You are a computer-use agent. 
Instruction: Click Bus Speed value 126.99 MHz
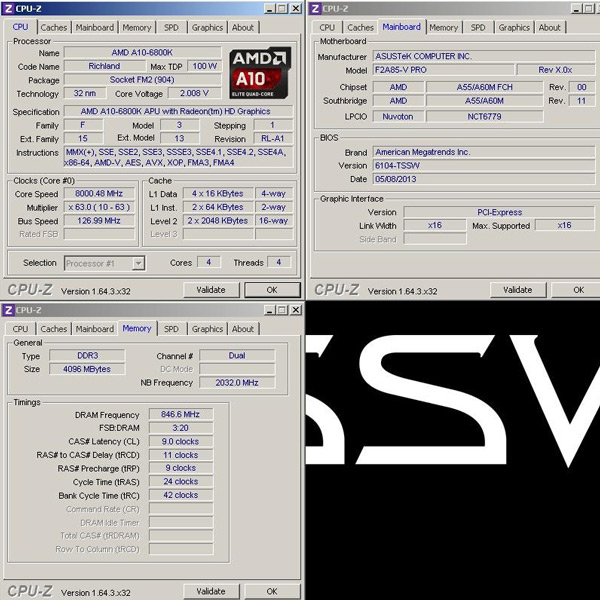(x=99, y=221)
